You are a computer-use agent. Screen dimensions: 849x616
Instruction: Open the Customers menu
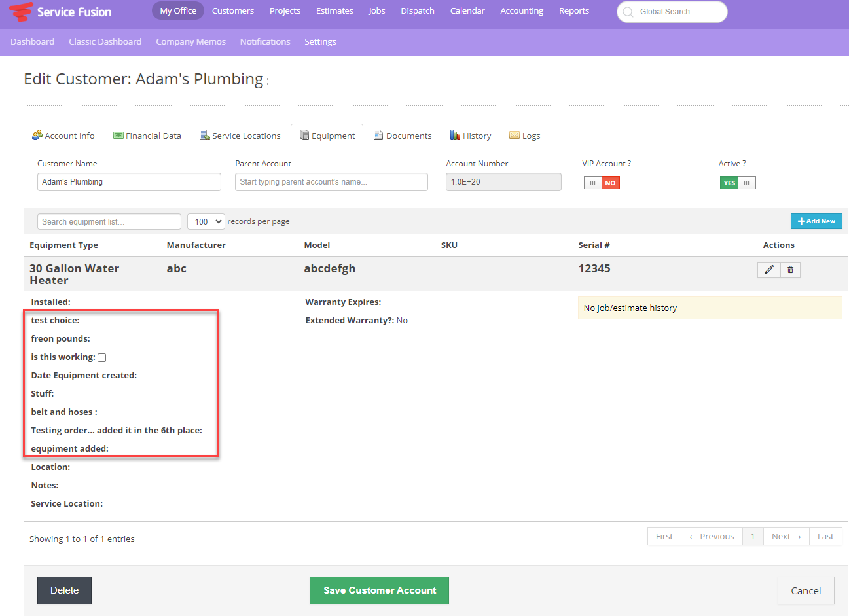233,10
